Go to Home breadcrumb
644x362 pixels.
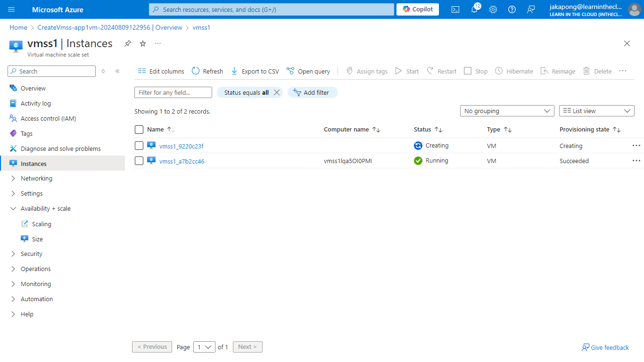tap(18, 27)
